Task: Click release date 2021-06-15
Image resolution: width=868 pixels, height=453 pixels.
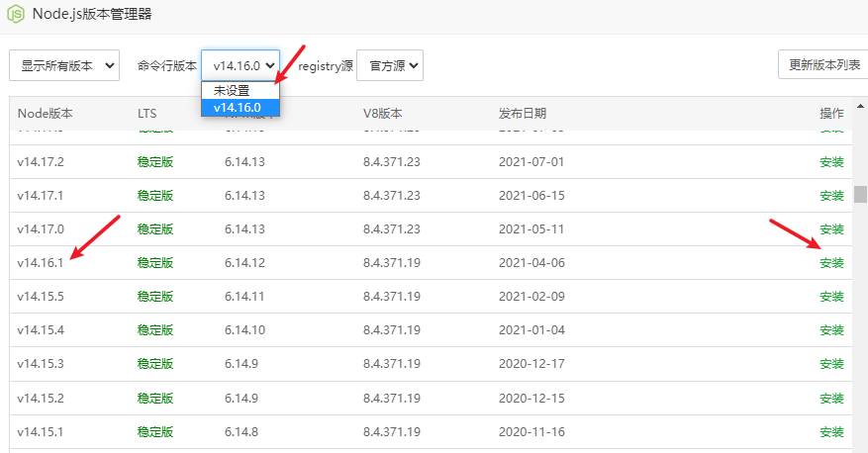Action: point(531,196)
